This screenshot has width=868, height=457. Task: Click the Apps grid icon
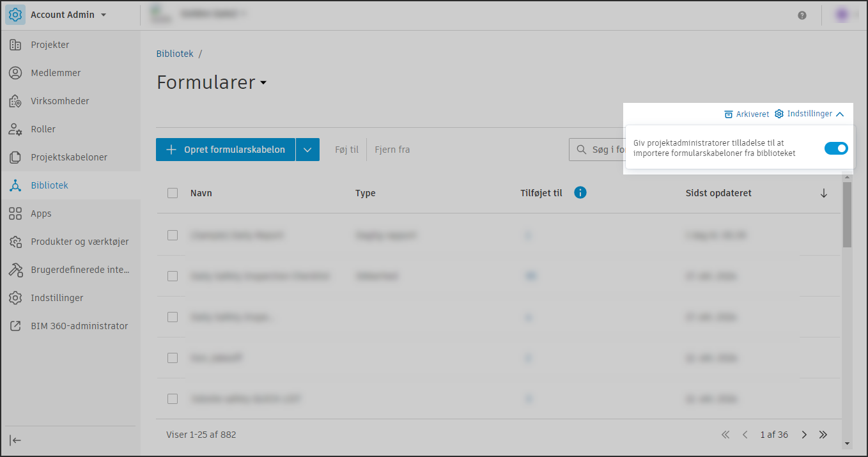click(15, 213)
